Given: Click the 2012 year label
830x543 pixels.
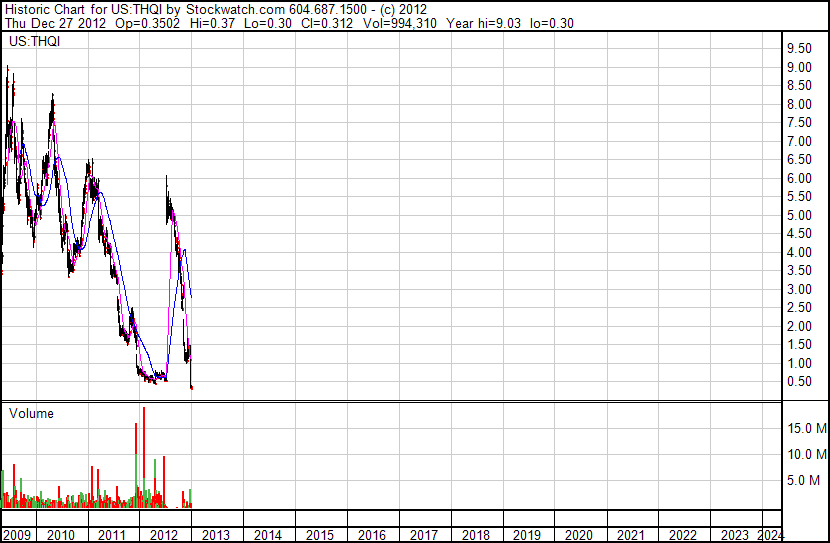Looking at the screenshot, I should coord(164,535).
